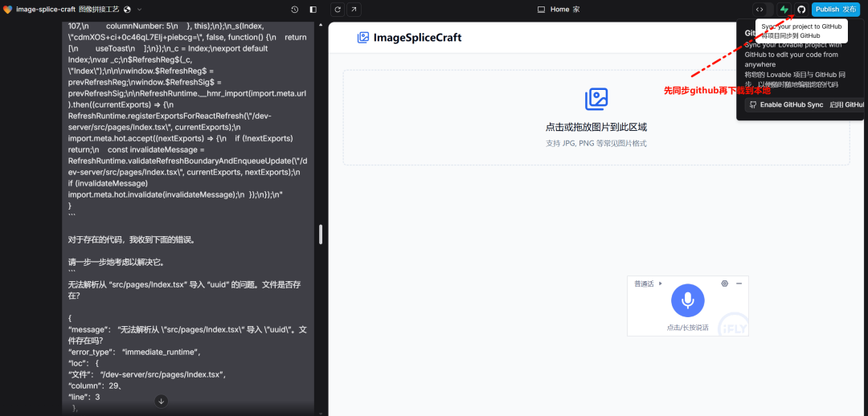The width and height of the screenshot is (868, 416).
Task: Open the voice widget settings gear
Action: click(x=725, y=283)
